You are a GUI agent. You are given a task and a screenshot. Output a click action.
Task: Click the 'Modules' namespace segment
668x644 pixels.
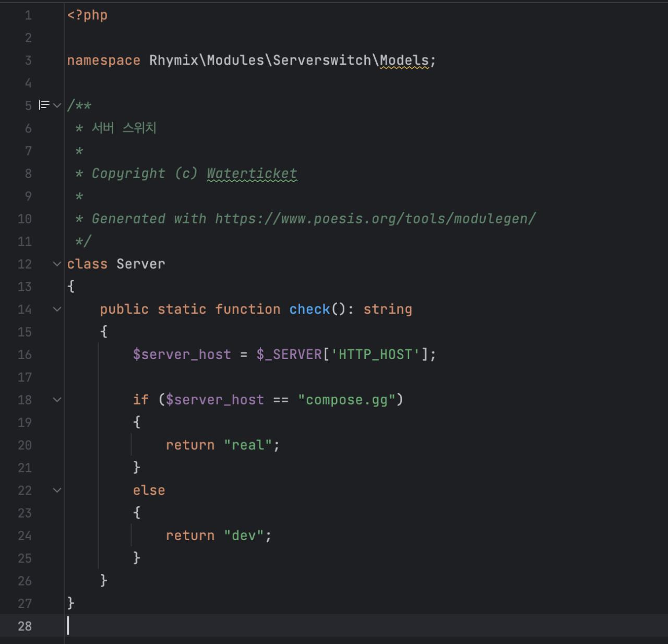click(236, 61)
